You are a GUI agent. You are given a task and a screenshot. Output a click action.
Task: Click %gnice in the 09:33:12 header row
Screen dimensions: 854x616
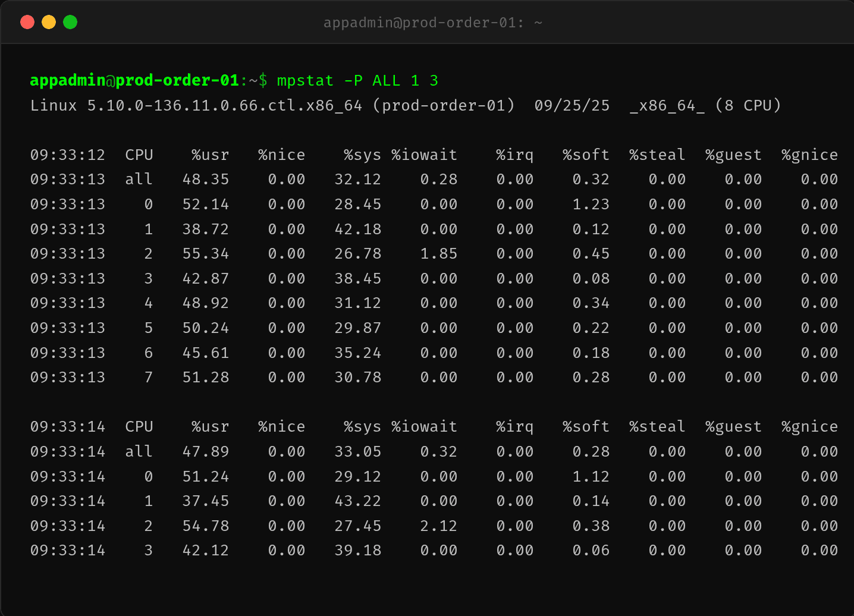(x=809, y=155)
